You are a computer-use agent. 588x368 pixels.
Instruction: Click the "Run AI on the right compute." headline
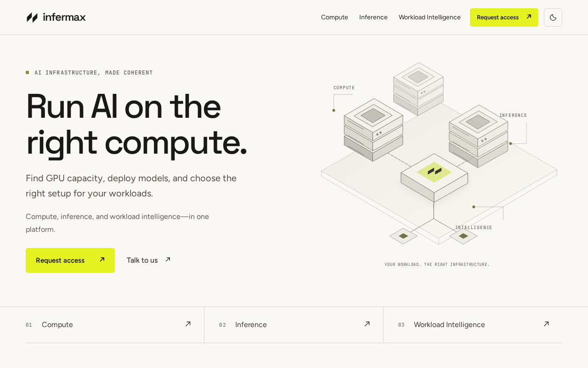(x=136, y=124)
